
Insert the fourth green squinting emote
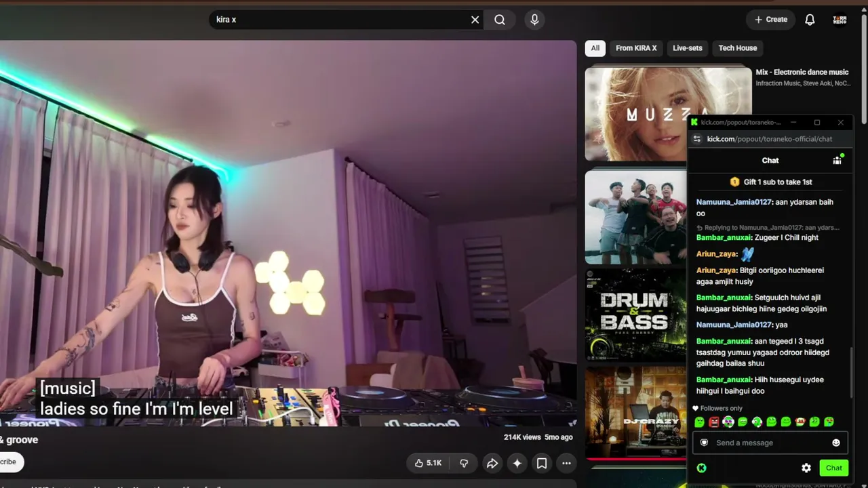click(743, 422)
